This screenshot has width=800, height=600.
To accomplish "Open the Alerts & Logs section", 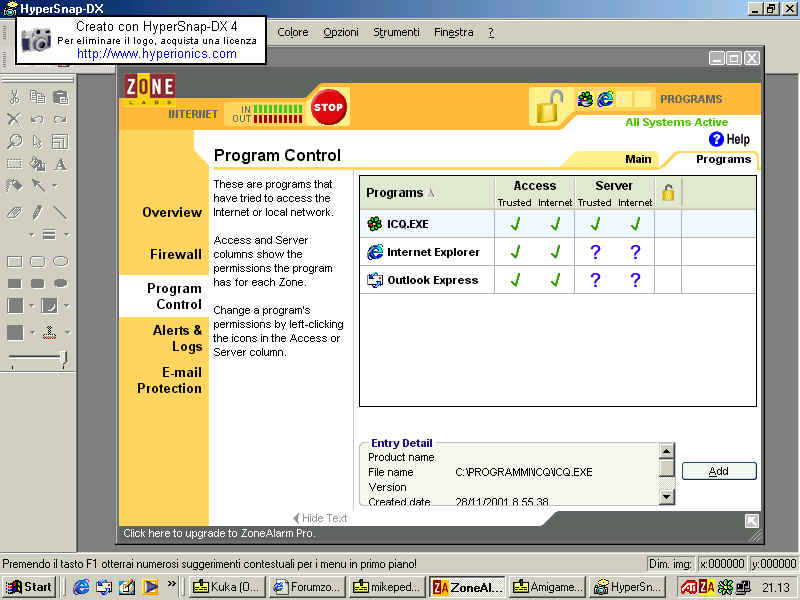I will pos(178,338).
